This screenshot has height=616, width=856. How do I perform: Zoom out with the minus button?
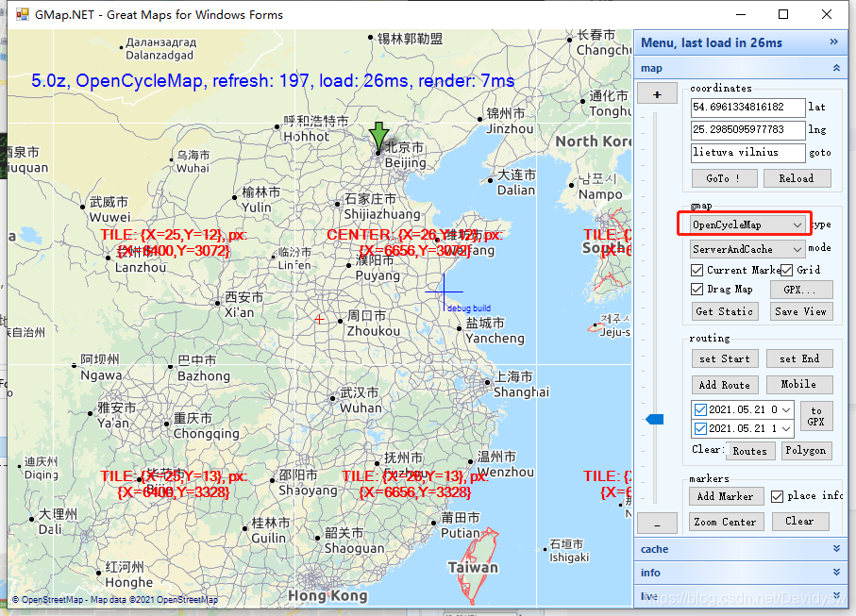coord(657,524)
